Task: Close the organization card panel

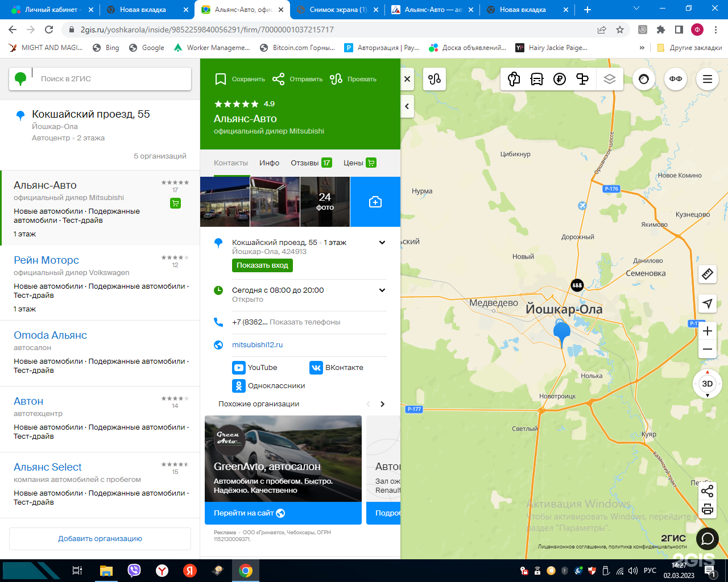Action: (407, 80)
